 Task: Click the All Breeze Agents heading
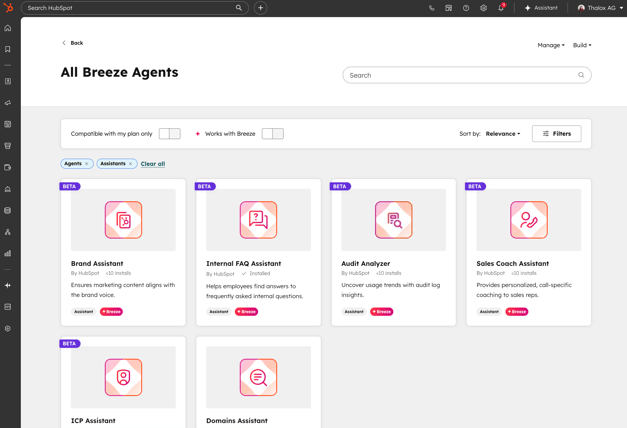(120, 72)
